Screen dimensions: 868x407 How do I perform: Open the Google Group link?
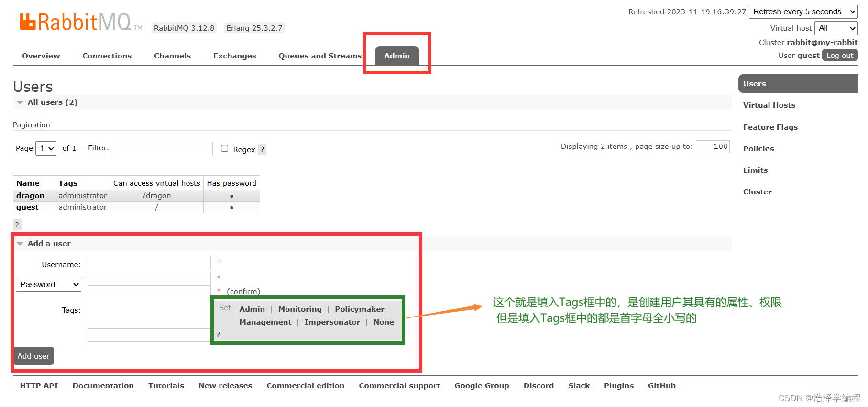click(x=482, y=386)
